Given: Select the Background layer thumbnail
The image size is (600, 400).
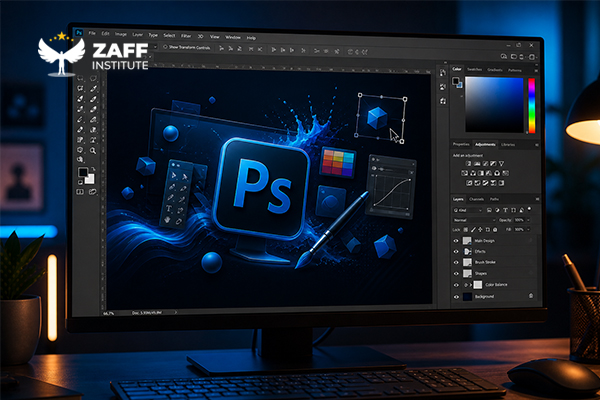Looking at the screenshot, I should pos(467,297).
